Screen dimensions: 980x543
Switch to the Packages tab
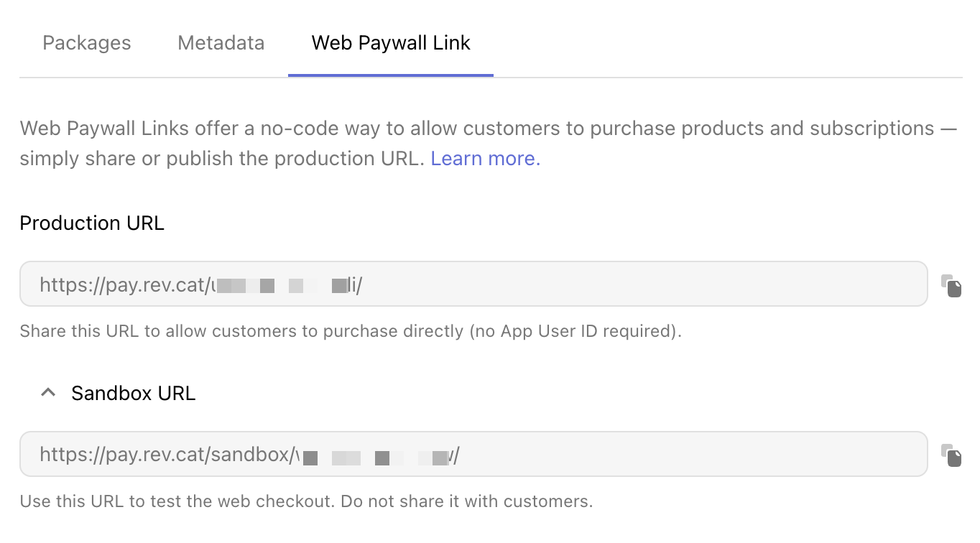87,43
